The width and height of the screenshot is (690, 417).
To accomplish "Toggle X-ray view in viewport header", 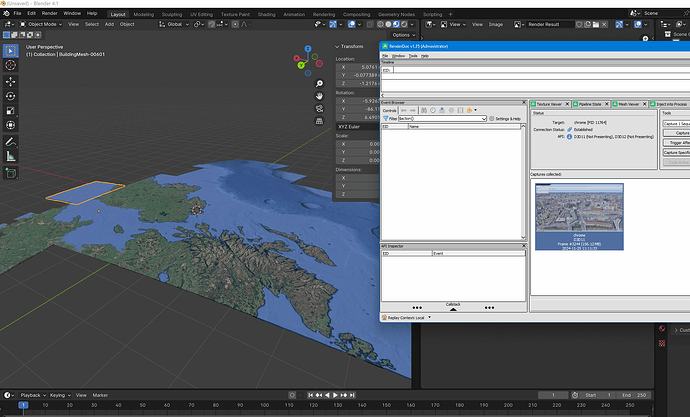I will tap(370, 24).
